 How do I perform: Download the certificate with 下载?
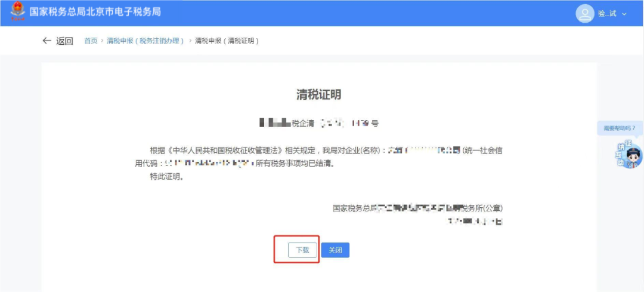click(x=302, y=250)
